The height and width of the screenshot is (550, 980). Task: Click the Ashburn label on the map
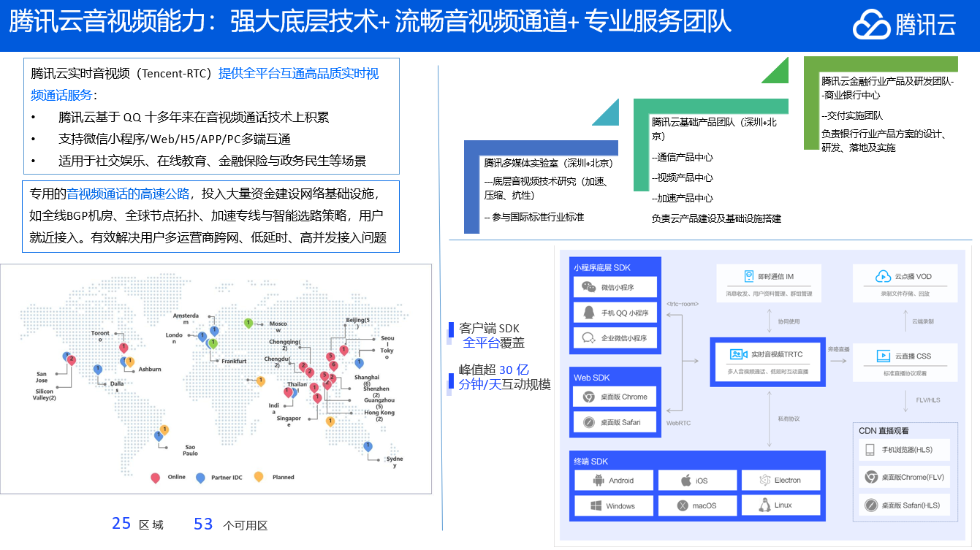point(150,369)
